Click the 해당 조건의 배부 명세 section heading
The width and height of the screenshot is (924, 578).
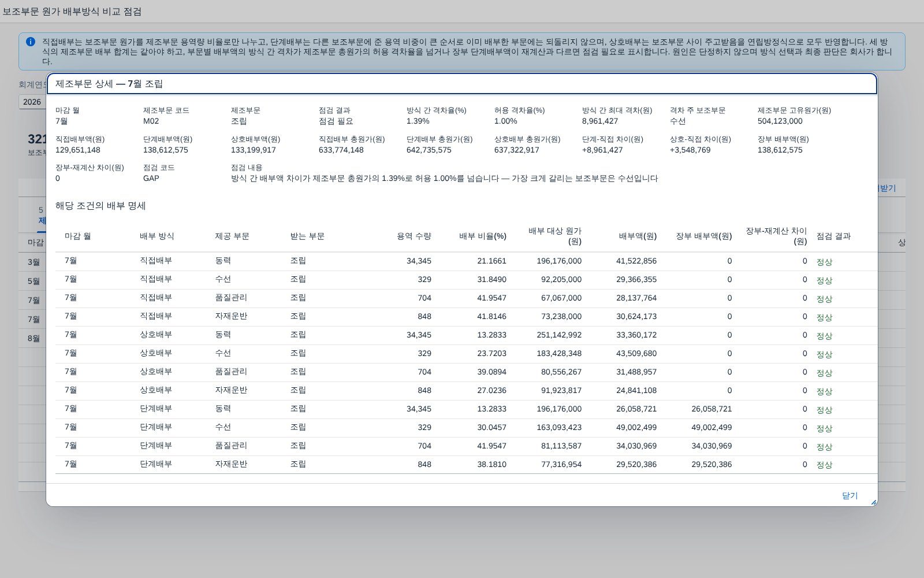tap(100, 206)
